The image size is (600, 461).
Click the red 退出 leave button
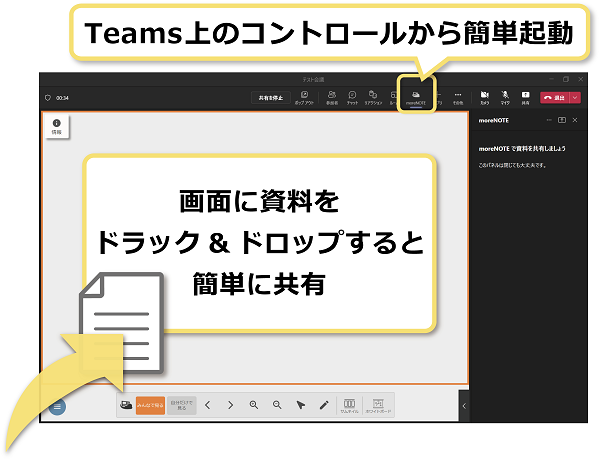pos(555,98)
